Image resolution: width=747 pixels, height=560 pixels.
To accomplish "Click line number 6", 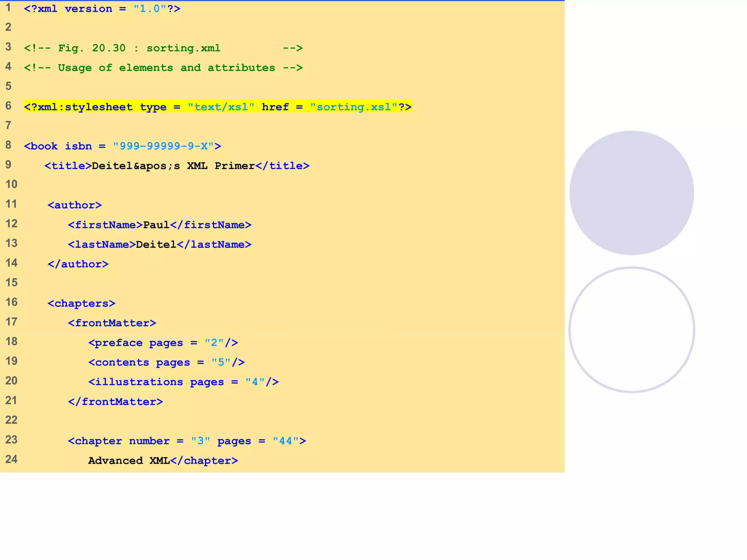I will coord(8,106).
